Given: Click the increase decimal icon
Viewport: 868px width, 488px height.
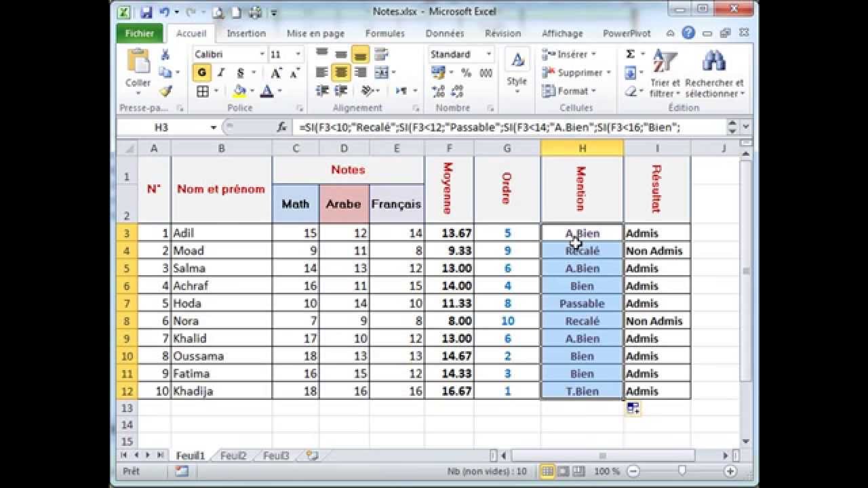Looking at the screenshot, I should pyautogui.click(x=439, y=91).
